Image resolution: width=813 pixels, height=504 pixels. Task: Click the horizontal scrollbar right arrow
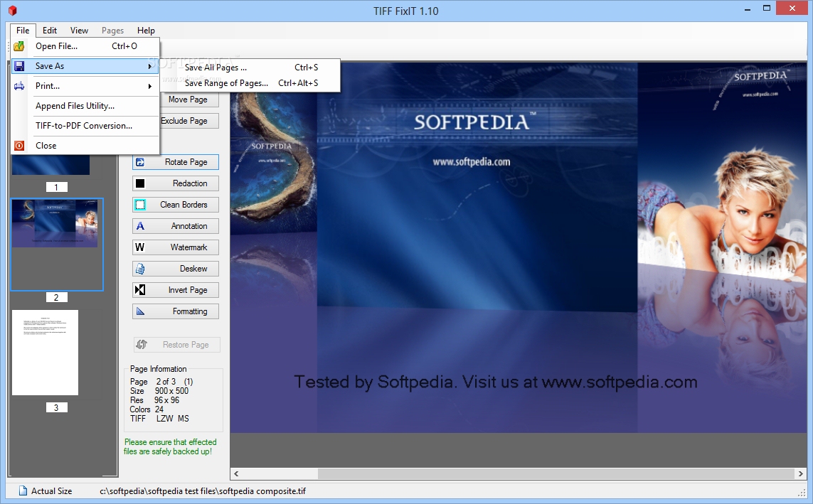tap(801, 473)
